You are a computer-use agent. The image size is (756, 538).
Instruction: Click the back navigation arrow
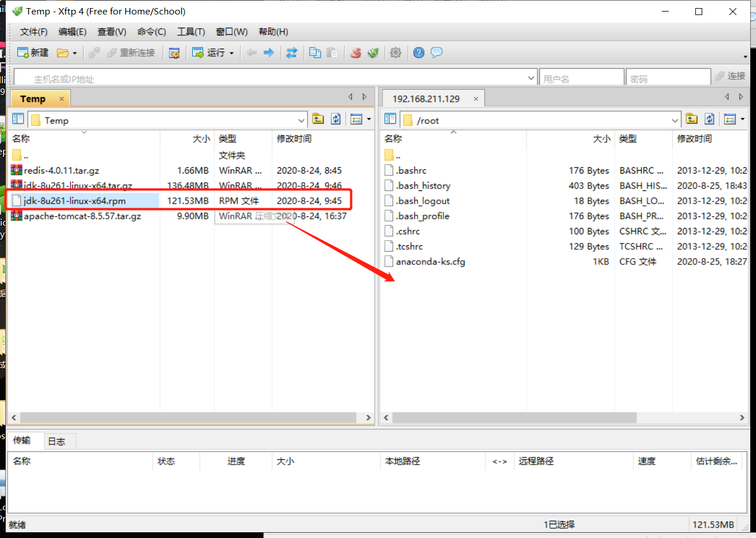(251, 53)
